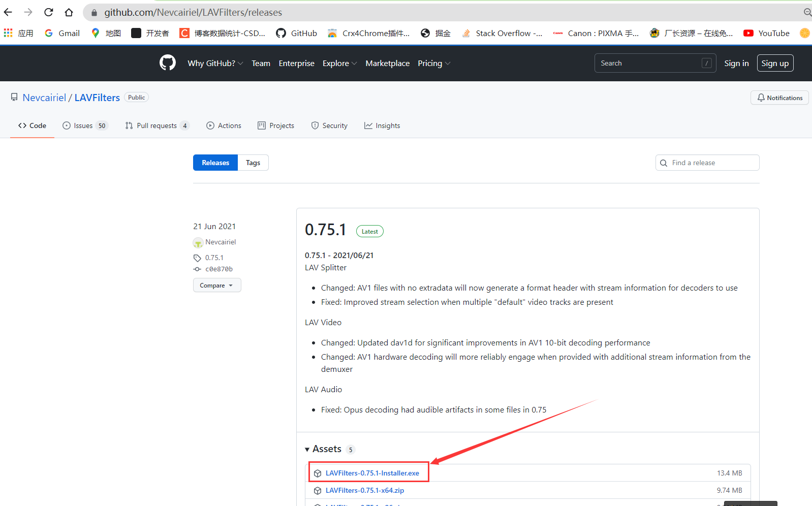Open Gmail bookmark
This screenshot has height=506, width=812.
pos(63,33)
